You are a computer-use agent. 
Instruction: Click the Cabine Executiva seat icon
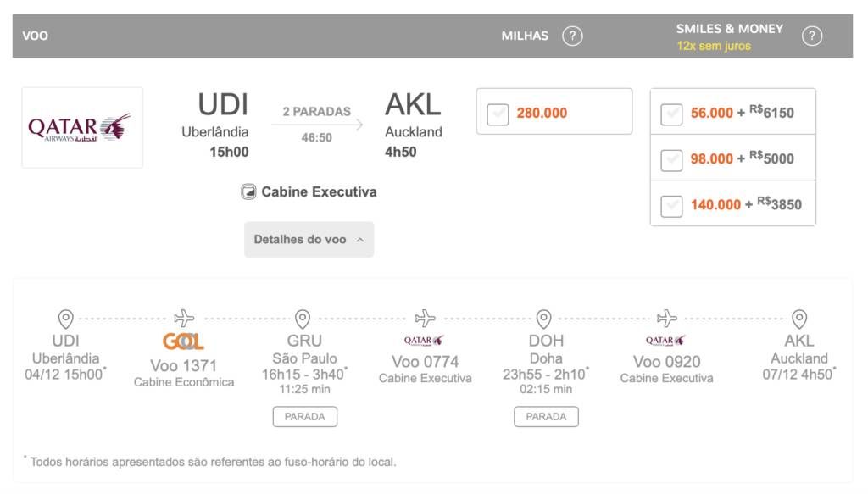pos(248,192)
